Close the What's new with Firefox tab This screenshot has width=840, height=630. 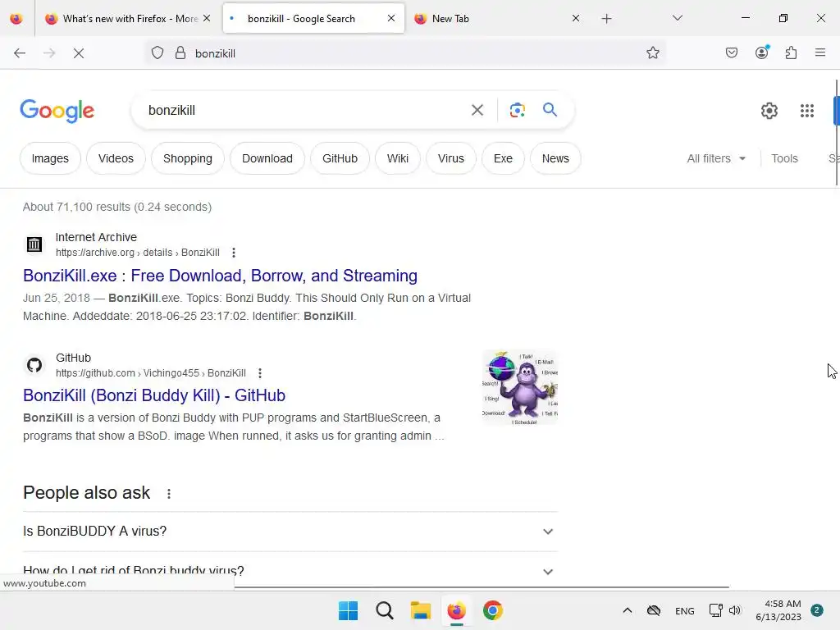(207, 18)
